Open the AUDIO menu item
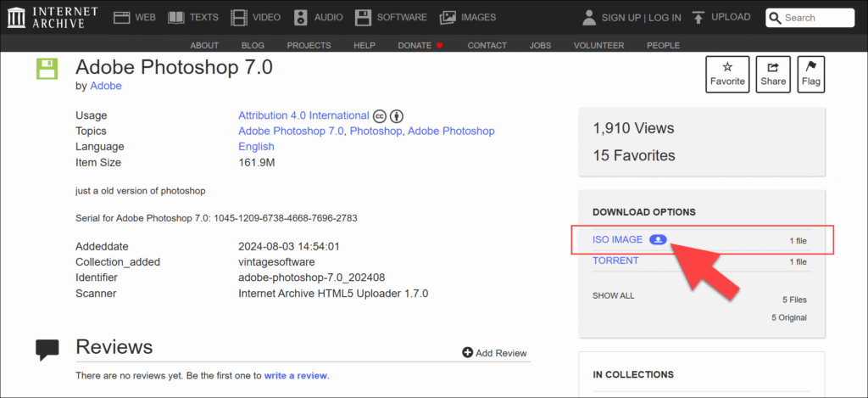868x398 pixels. click(x=328, y=17)
